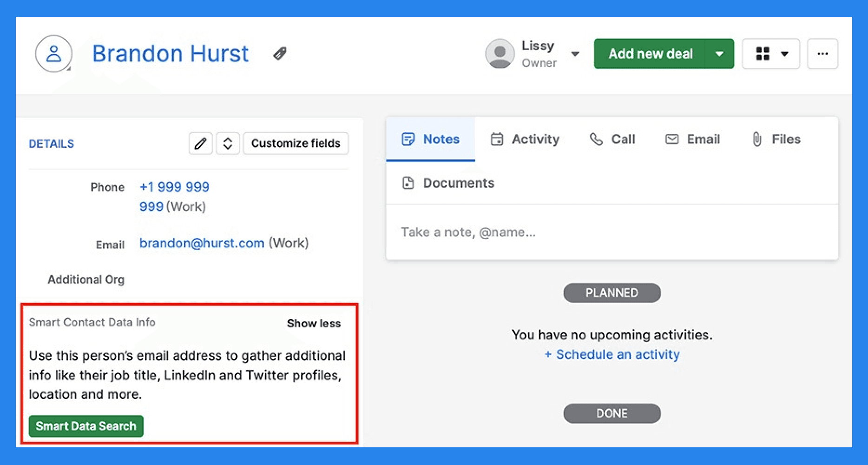Switch to the Files tab

(776, 139)
